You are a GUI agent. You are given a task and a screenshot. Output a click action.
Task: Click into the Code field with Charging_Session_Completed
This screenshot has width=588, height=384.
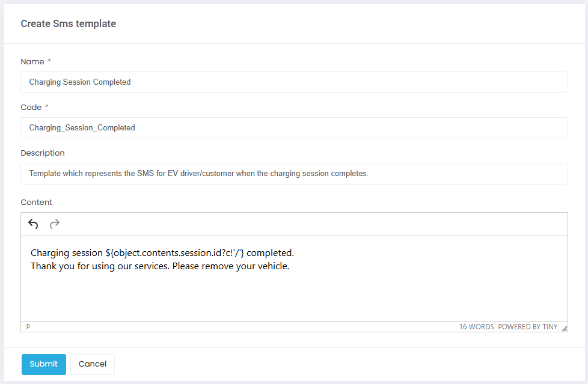(294, 128)
